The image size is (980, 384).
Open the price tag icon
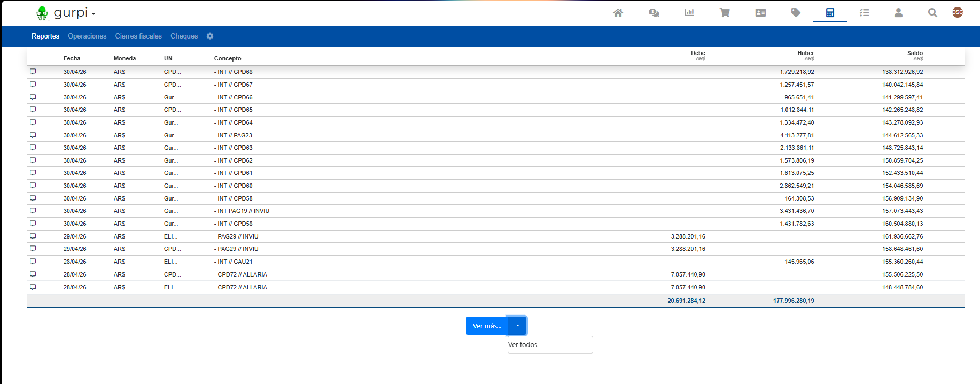(x=796, y=12)
